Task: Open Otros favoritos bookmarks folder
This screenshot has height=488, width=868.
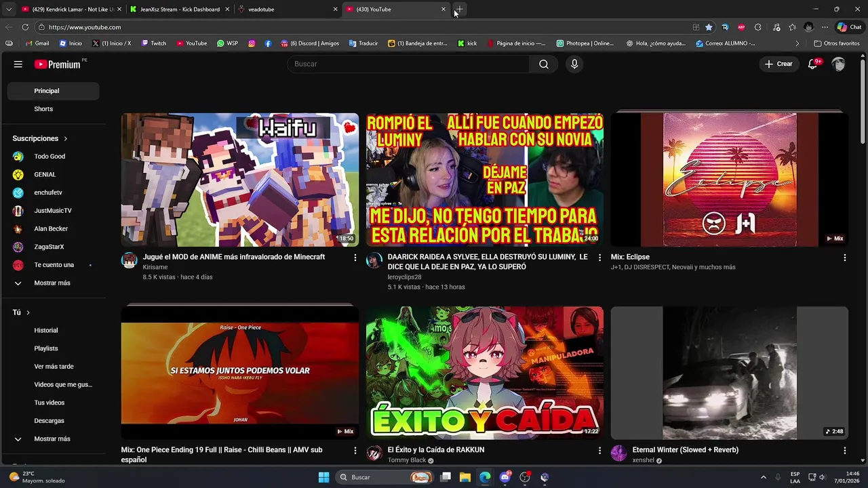Action: 837,43
